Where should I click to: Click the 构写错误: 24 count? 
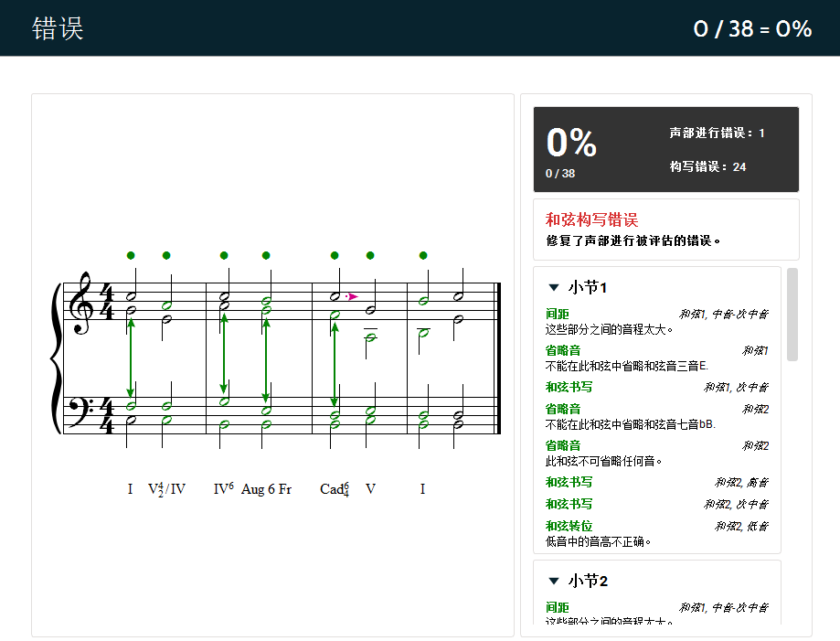(x=707, y=166)
